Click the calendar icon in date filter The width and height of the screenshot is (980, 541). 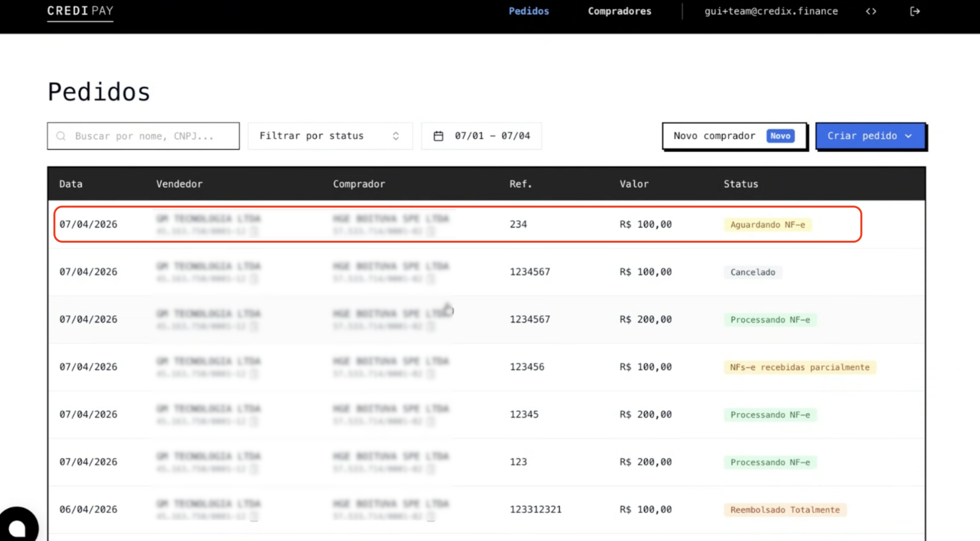(438, 136)
